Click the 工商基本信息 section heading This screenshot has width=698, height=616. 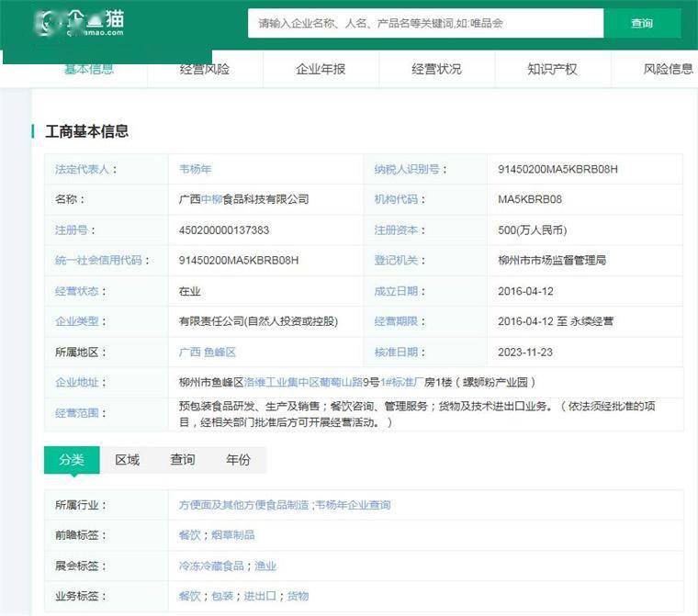tap(87, 132)
